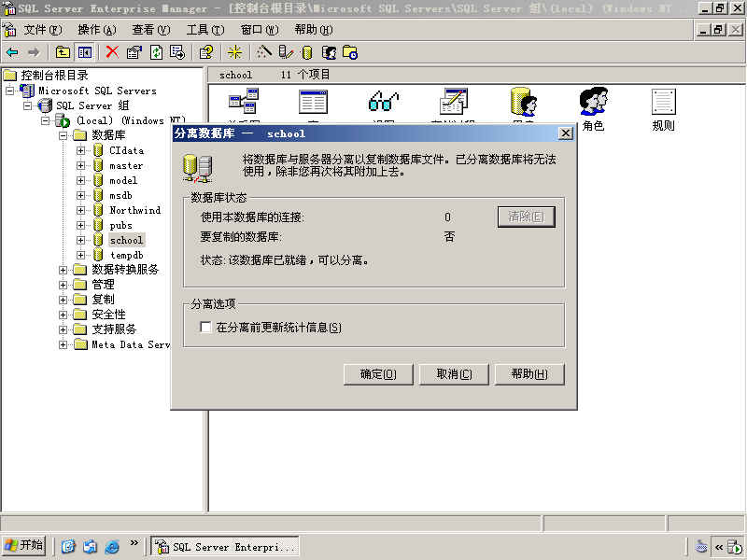Show more quick launch items chevron
This screenshot has height=560, width=747.
134,543
